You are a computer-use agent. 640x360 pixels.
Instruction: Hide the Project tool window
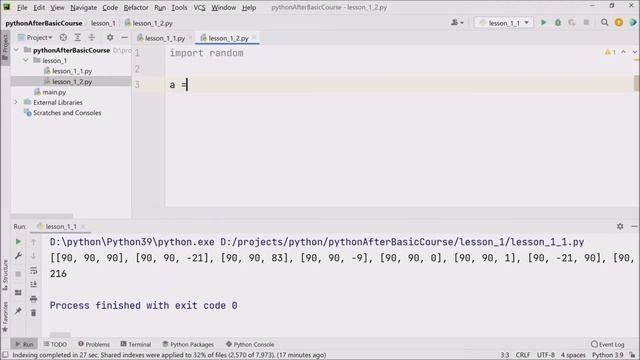coord(124,38)
